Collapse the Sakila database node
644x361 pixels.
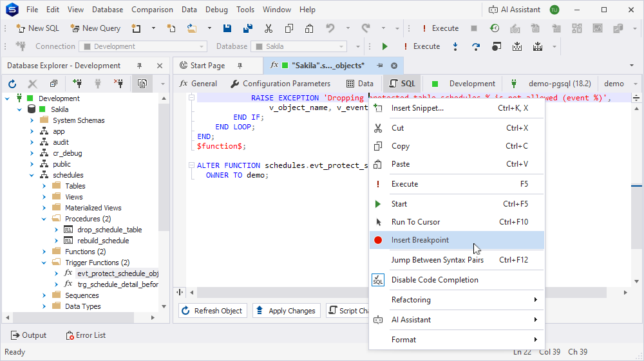coord(19,109)
